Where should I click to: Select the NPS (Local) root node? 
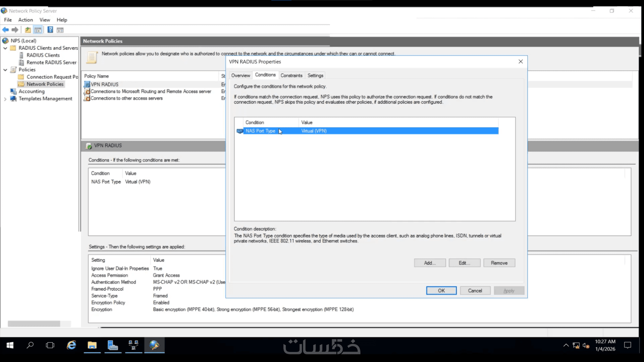pyautogui.click(x=23, y=41)
